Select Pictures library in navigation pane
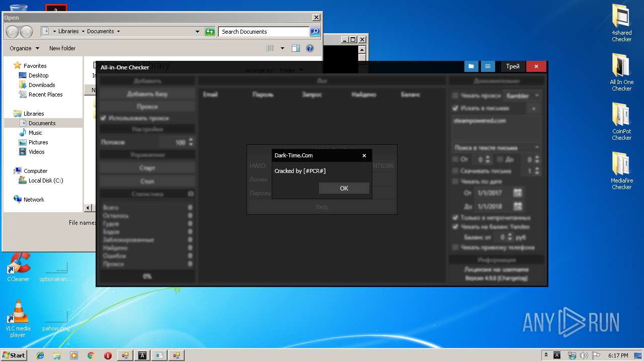 pyautogui.click(x=38, y=142)
